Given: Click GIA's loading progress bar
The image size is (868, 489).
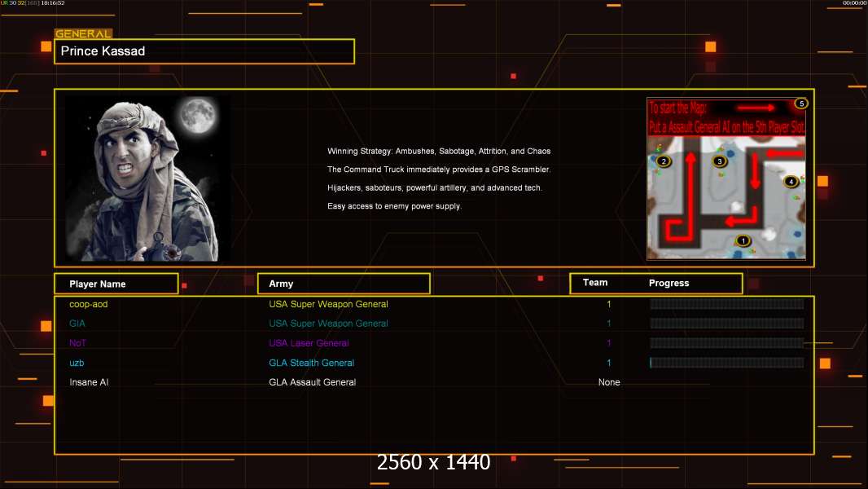Looking at the screenshot, I should (x=727, y=323).
